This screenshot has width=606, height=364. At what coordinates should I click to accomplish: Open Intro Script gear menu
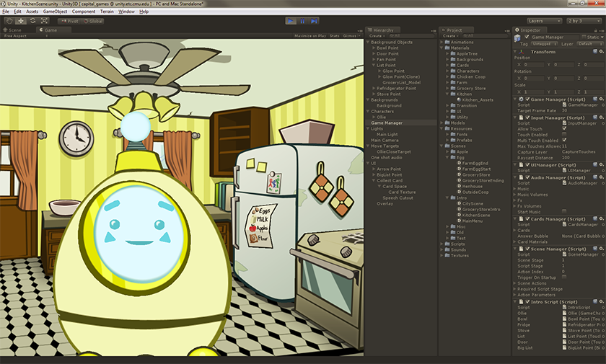pyautogui.click(x=602, y=302)
